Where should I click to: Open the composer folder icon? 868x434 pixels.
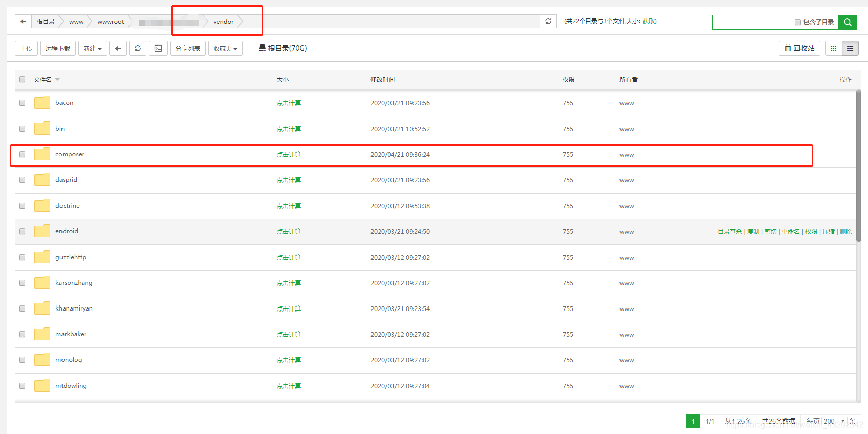pos(42,154)
